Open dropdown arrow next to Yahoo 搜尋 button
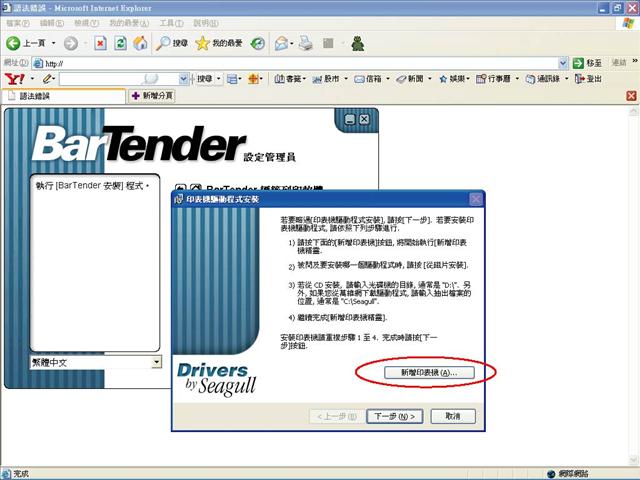This screenshot has width=640, height=480. pyautogui.click(x=219, y=79)
